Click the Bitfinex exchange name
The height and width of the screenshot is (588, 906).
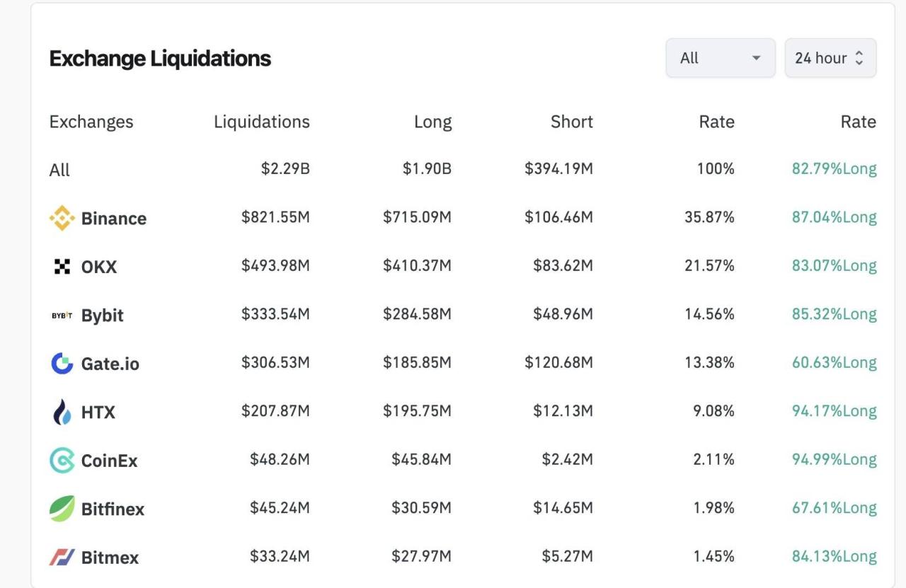[x=113, y=509]
